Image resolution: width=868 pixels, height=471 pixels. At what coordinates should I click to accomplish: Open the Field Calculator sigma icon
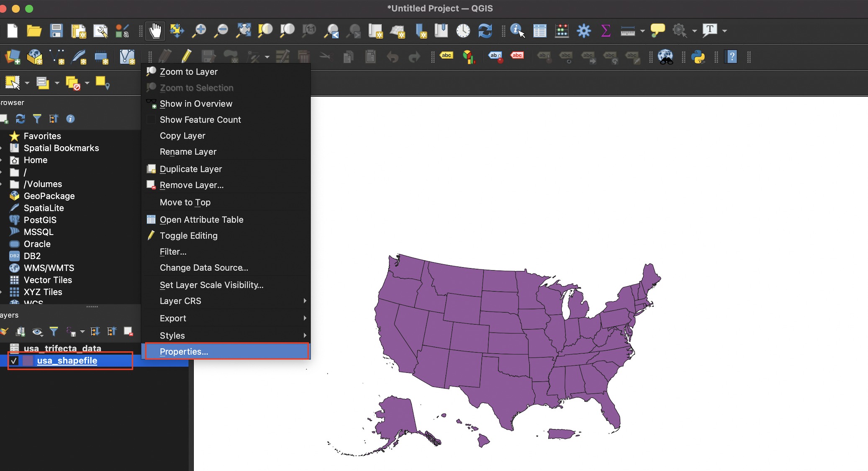tap(605, 31)
